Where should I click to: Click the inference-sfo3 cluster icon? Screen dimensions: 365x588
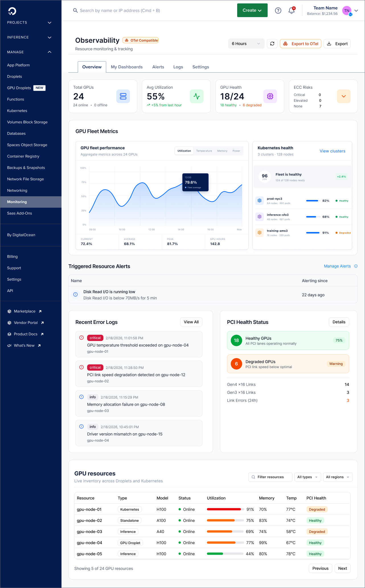pos(259,217)
